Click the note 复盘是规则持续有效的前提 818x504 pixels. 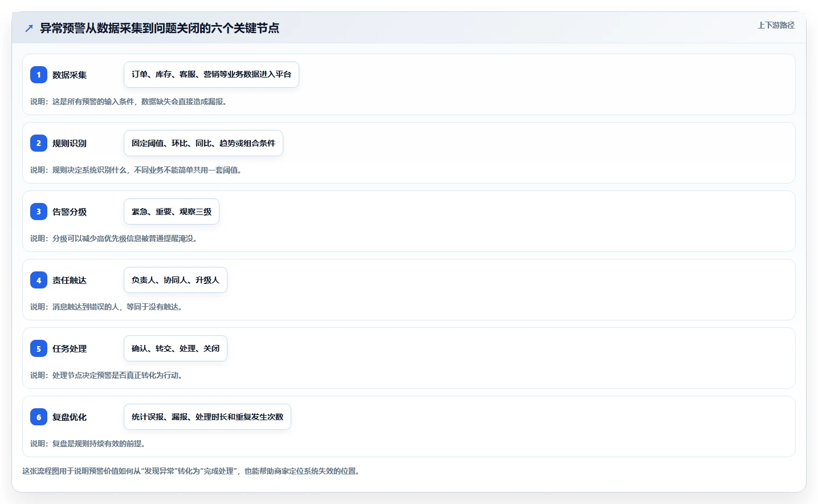pyautogui.click(x=88, y=444)
